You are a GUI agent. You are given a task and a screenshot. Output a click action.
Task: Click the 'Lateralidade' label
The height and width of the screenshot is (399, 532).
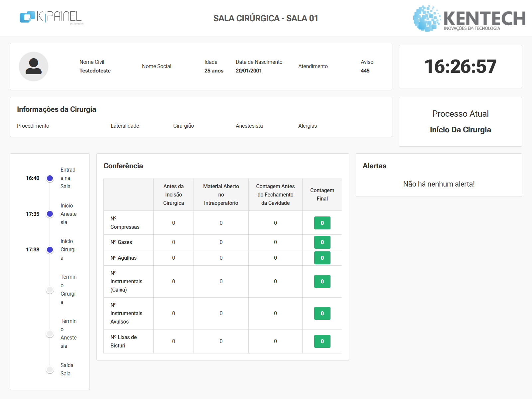[x=125, y=126]
